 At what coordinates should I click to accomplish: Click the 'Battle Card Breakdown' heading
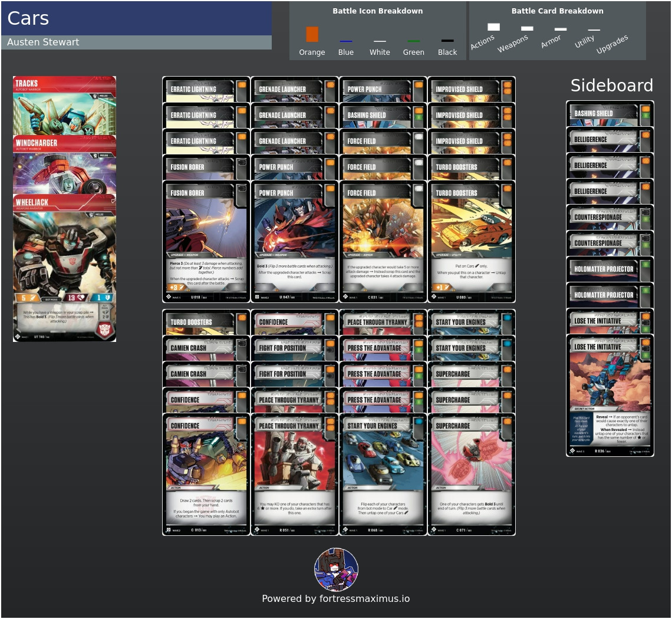tap(557, 11)
